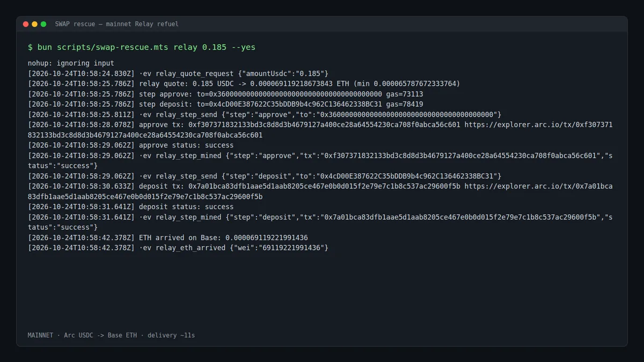Click the window title 'SWAP rescue — mainnet Relay refuel'

(116, 24)
